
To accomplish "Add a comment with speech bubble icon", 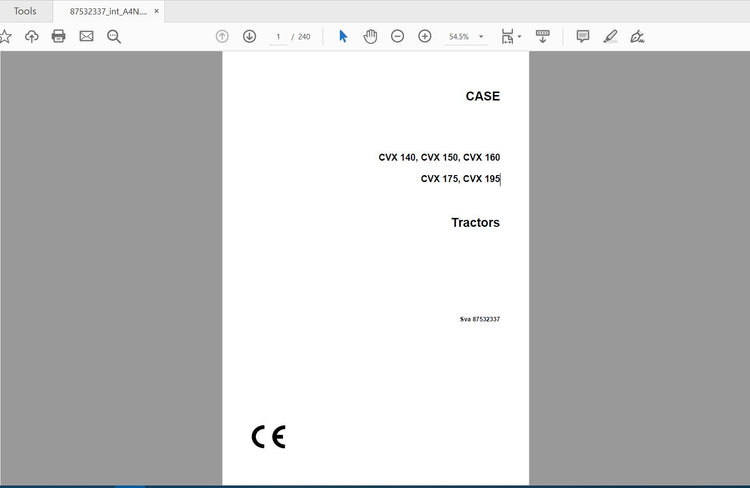I will click(583, 36).
